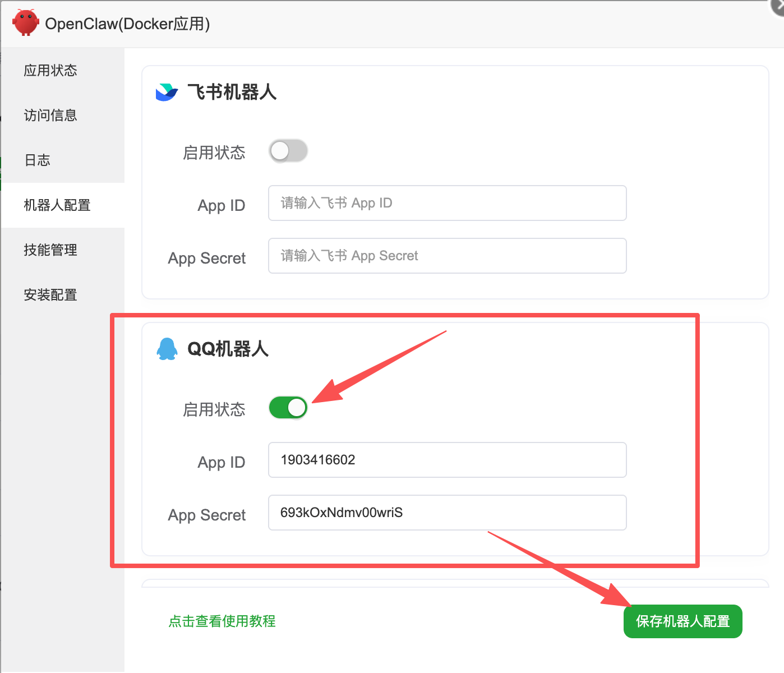Enable the 飞书机器人 status toggle

(x=288, y=151)
